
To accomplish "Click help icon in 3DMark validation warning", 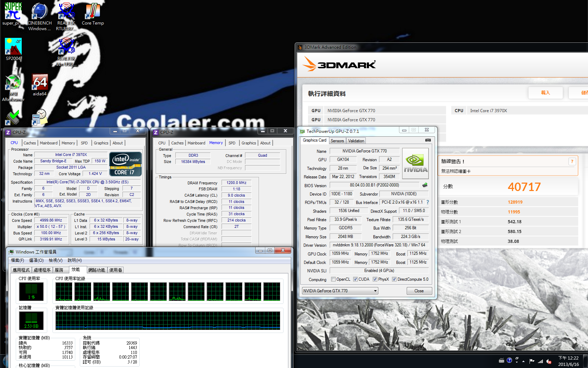I will click(572, 162).
